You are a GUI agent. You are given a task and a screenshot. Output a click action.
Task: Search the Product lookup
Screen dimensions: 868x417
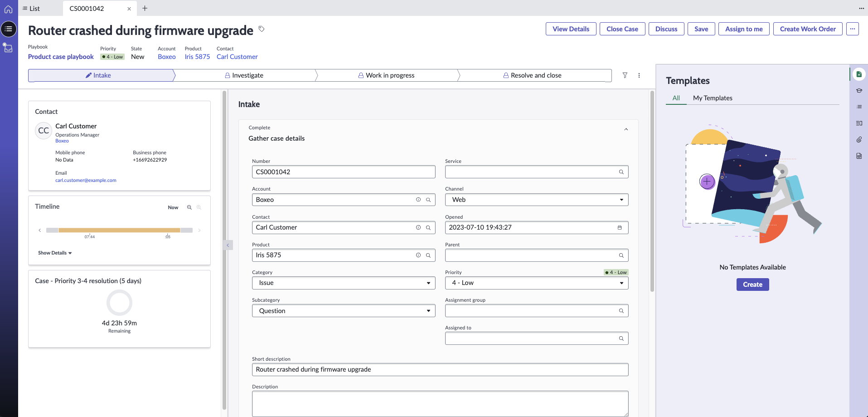click(x=428, y=255)
